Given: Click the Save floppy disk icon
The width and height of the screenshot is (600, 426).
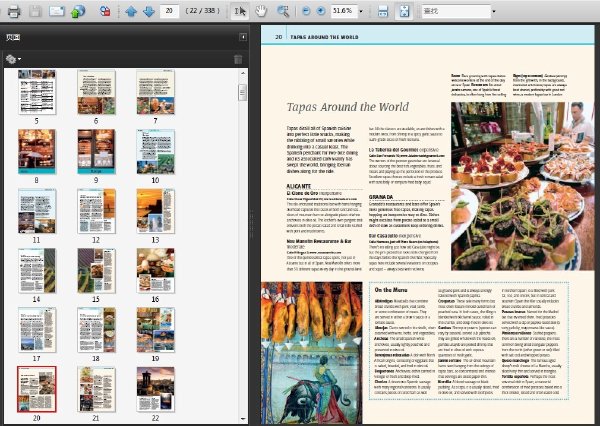Looking at the screenshot, I should coord(35,11).
